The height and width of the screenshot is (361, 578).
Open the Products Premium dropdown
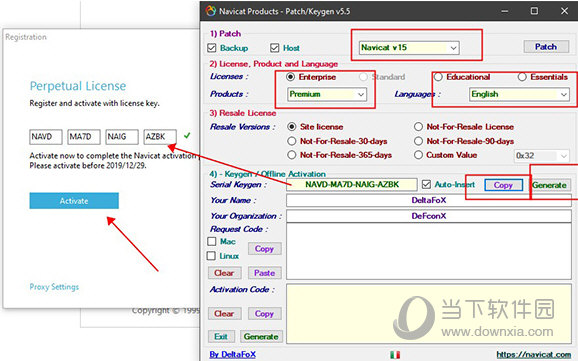pyautogui.click(x=327, y=94)
